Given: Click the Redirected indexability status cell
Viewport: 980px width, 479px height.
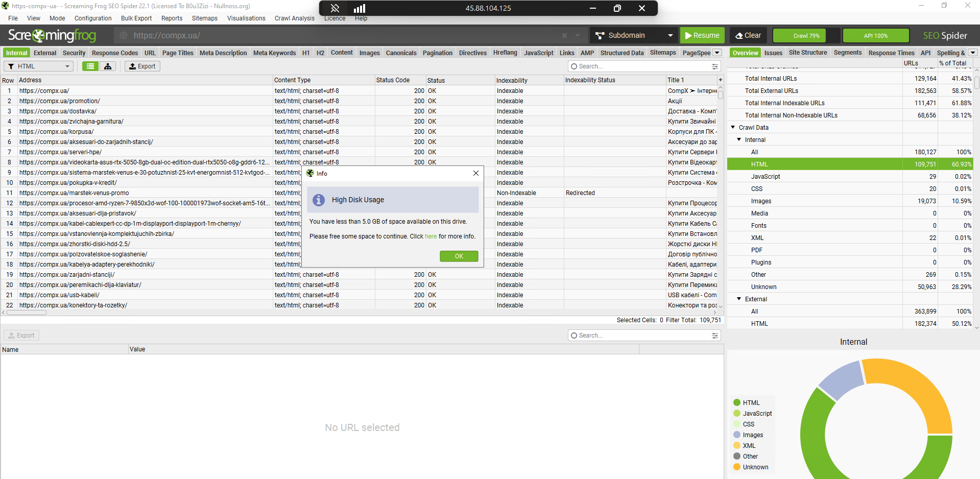Looking at the screenshot, I should [x=615, y=193].
